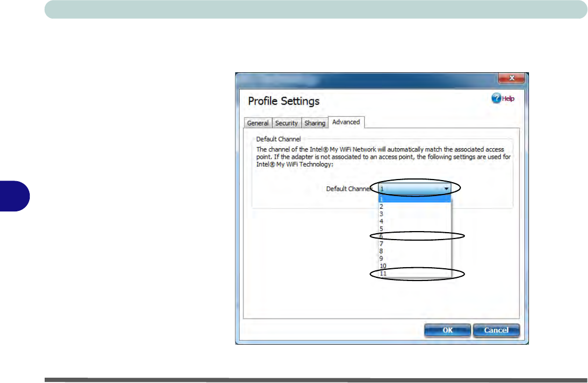Select channel 5 from the dropdown
The width and height of the screenshot is (588, 383).
(x=414, y=228)
